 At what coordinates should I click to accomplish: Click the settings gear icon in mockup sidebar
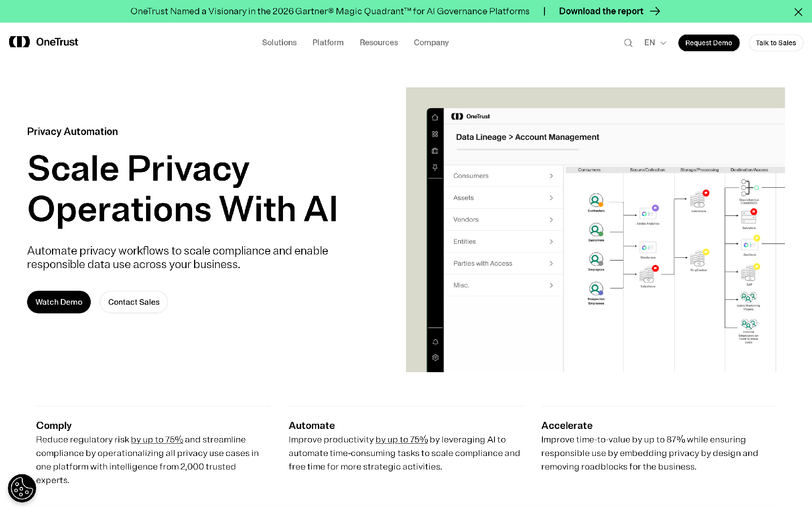pos(435,357)
